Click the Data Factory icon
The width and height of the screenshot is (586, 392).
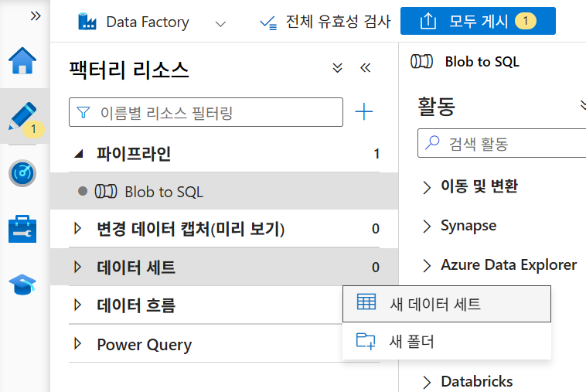click(x=87, y=22)
